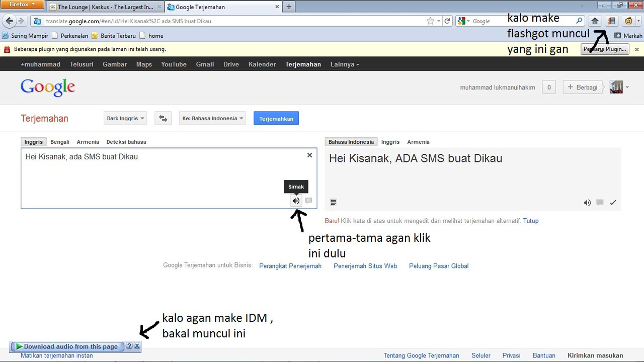644x362 pixels.
Task: Click the Google logo
Action: 48,87
